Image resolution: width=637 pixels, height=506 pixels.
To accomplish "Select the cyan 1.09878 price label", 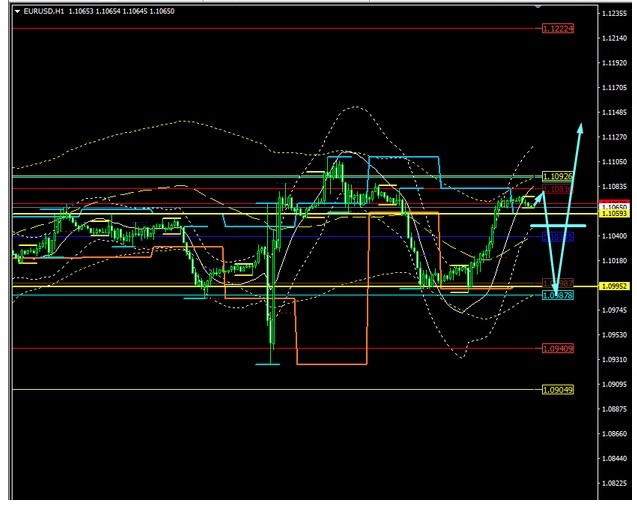I will coord(557,295).
